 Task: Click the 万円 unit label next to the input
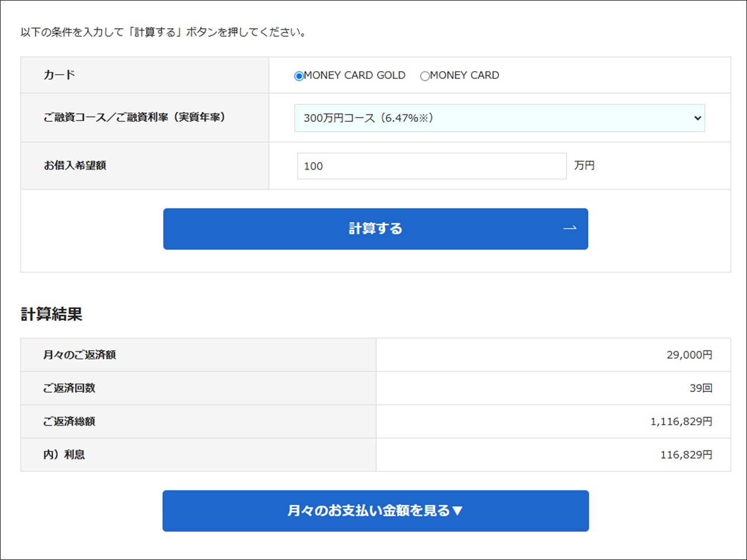[x=585, y=166]
